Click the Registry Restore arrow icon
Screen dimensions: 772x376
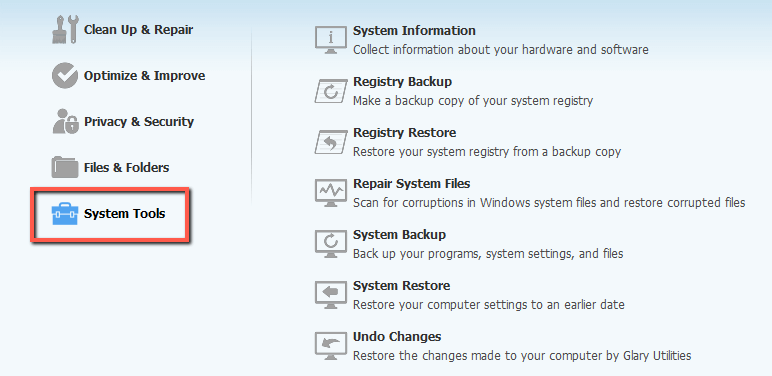(330, 142)
